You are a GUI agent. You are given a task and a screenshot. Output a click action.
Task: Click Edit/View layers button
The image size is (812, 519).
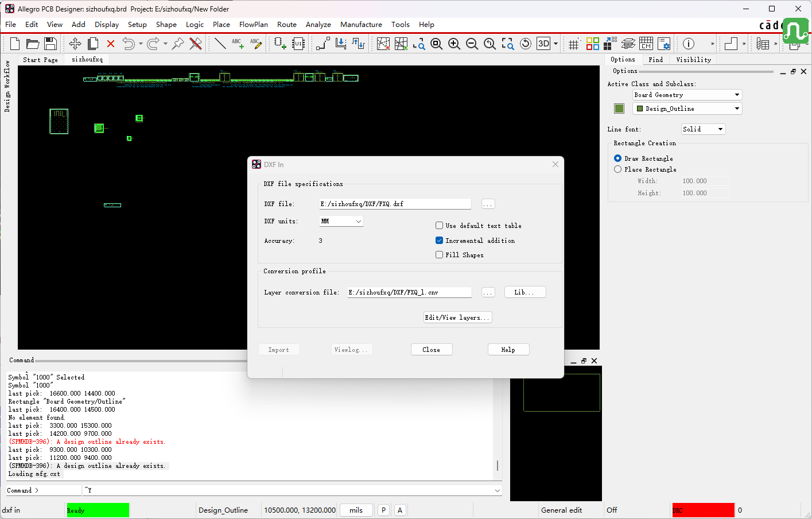[457, 317]
